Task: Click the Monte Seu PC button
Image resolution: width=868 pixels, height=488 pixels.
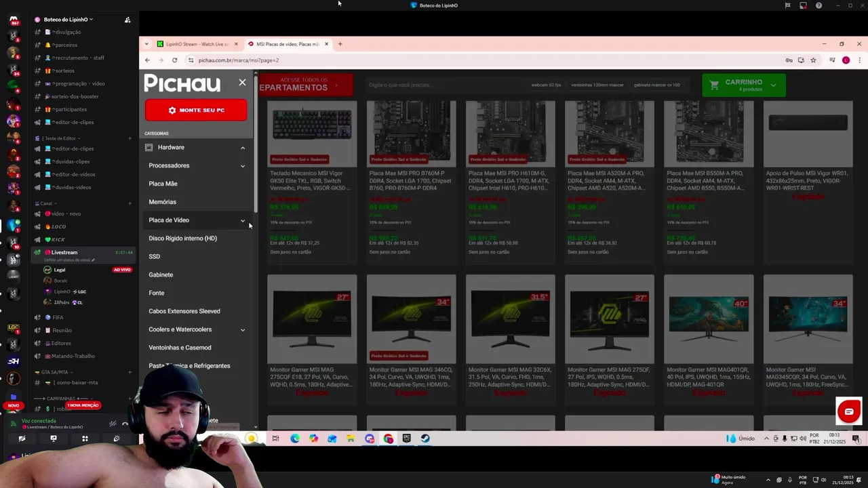Action: coord(196,110)
